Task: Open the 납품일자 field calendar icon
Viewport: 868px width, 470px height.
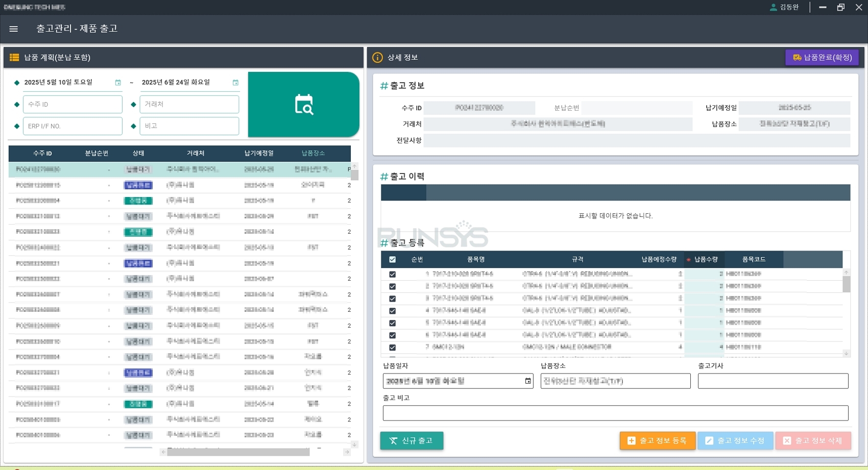Action: [x=527, y=380]
